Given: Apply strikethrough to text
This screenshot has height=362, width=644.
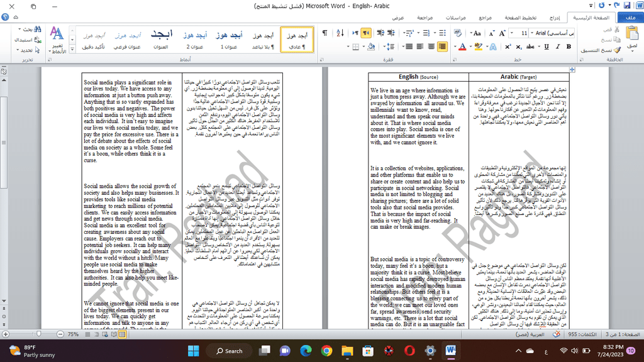Looking at the screenshot, I should (x=530, y=47).
